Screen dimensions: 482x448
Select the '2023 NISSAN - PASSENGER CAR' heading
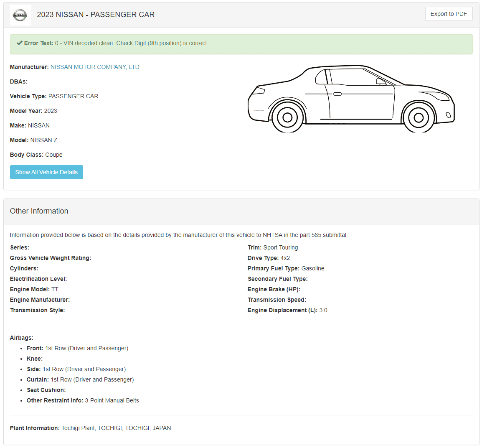(x=96, y=15)
